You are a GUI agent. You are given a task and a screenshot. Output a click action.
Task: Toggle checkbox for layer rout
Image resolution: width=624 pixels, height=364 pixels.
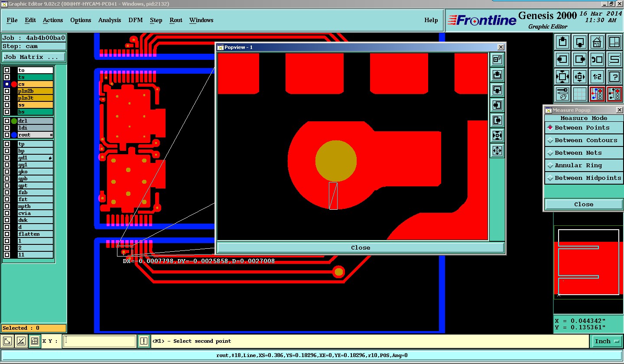(7, 135)
